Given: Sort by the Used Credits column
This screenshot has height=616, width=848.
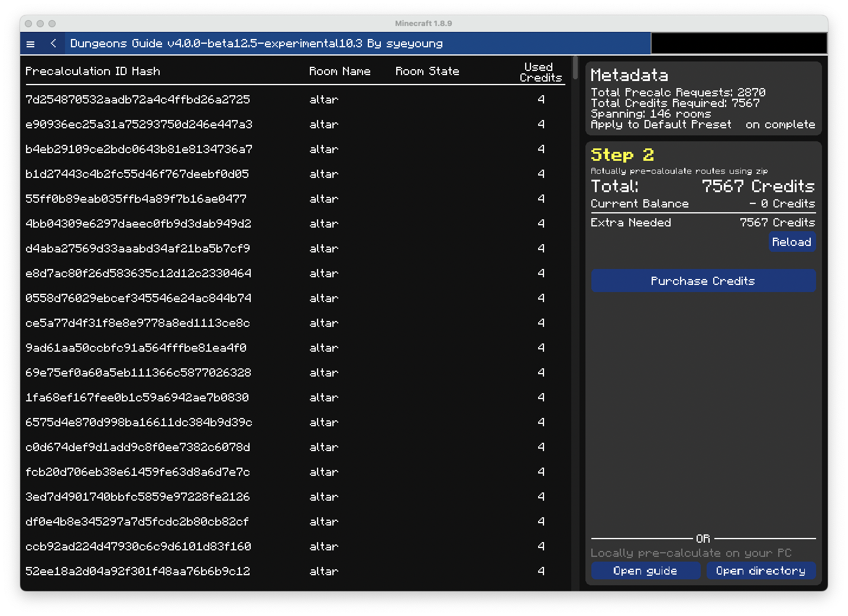Looking at the screenshot, I should [538, 72].
